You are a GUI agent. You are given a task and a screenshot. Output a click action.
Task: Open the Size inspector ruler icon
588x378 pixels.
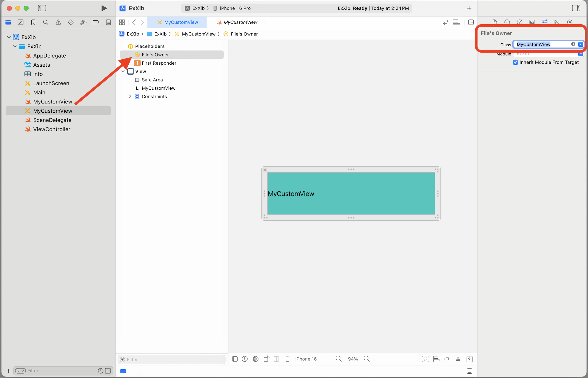coord(557,22)
